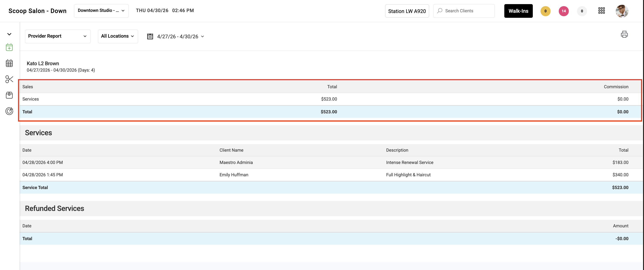Open the Downtown Studio location dropdown
Image resolution: width=644 pixels, height=270 pixels.
tap(101, 11)
